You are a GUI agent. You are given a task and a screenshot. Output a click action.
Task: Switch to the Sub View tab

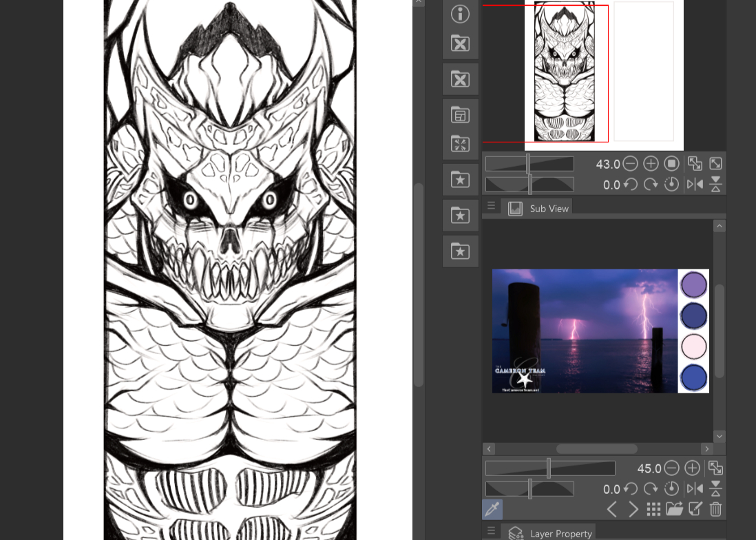540,208
